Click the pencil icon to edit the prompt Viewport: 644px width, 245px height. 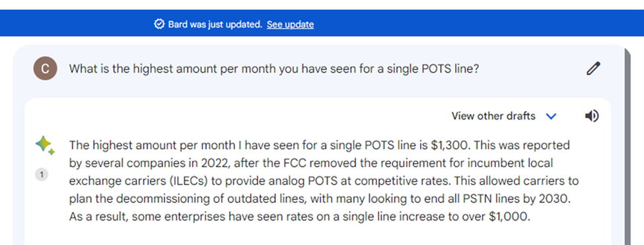tap(593, 69)
